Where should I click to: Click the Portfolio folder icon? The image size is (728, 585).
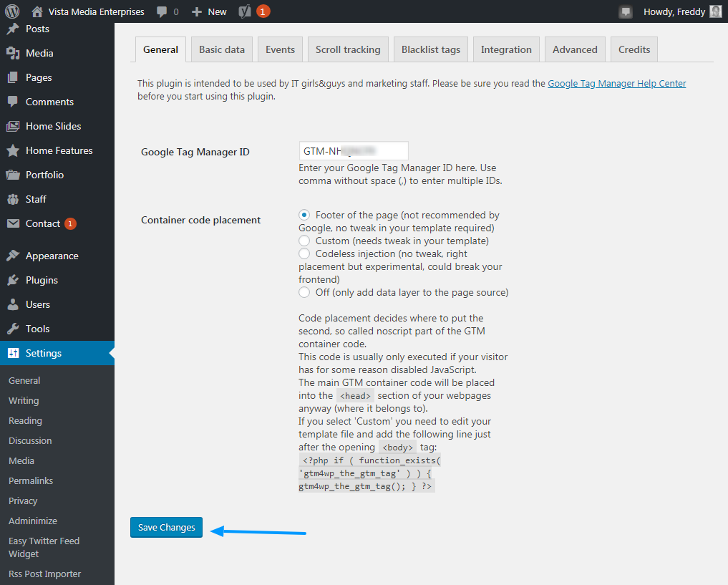pos(13,175)
